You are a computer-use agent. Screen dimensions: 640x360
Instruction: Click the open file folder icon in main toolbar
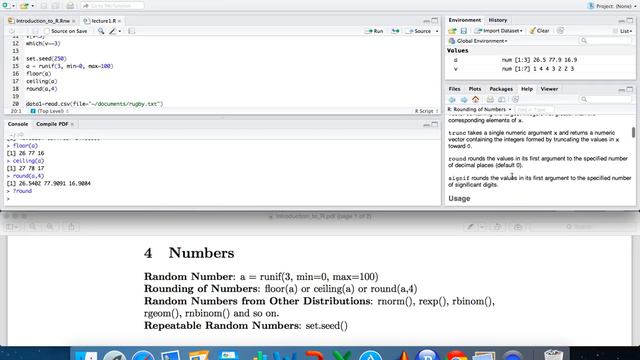pos(24,6)
